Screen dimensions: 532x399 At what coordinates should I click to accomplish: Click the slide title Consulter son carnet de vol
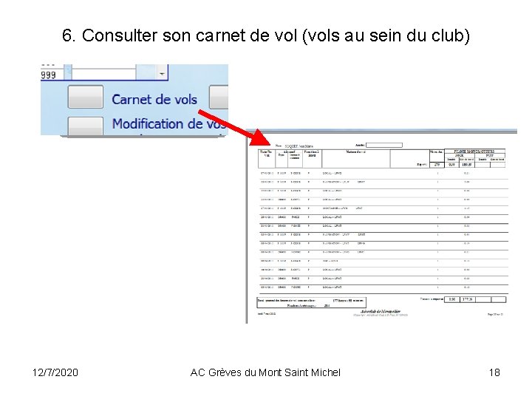pyautogui.click(x=266, y=35)
